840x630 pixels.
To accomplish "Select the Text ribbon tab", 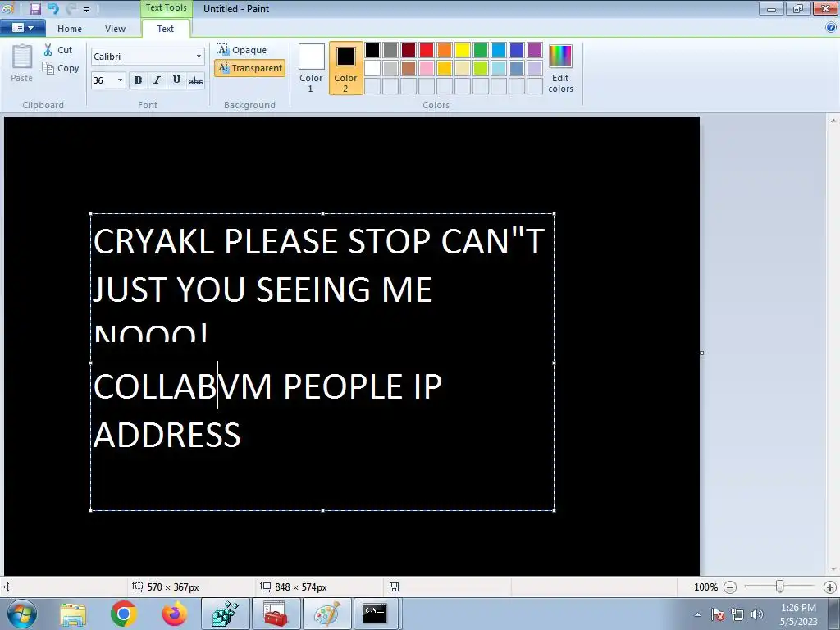I will pyautogui.click(x=166, y=29).
